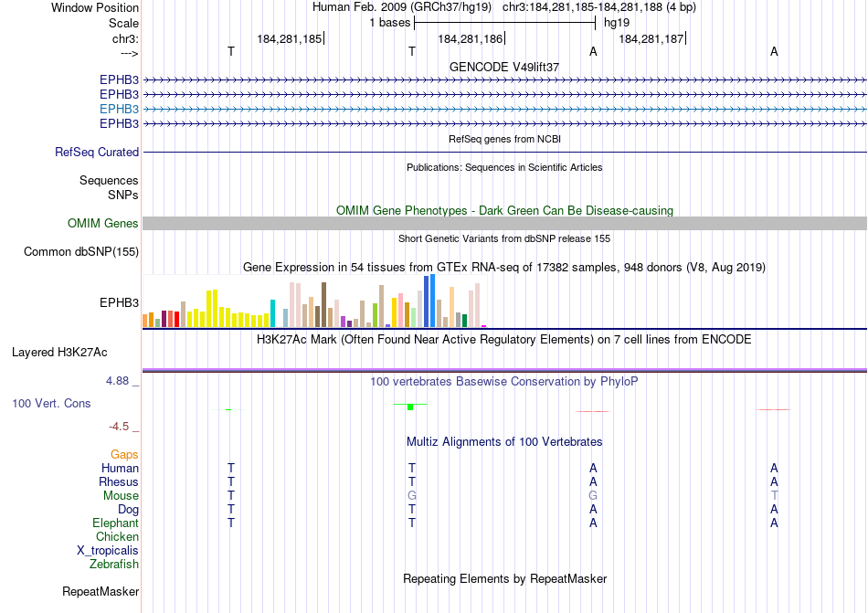Click the OMIM Genes track label
This screenshot has height=613, width=868.
(x=103, y=224)
